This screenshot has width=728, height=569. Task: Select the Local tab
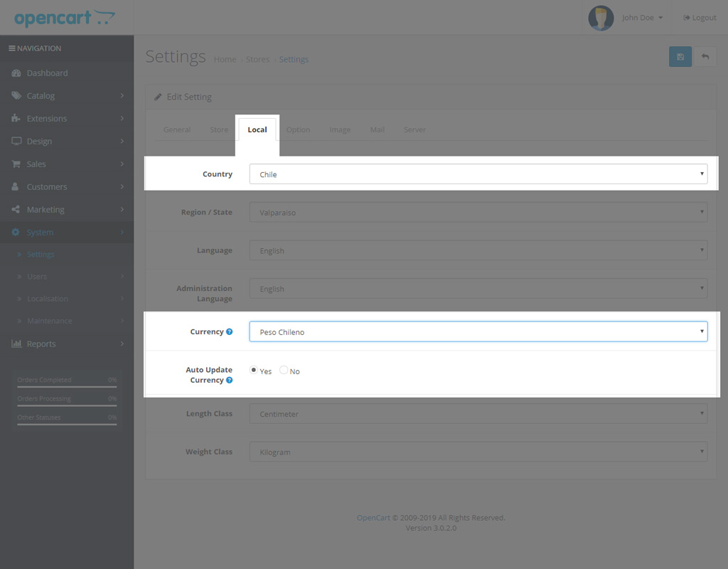click(257, 129)
